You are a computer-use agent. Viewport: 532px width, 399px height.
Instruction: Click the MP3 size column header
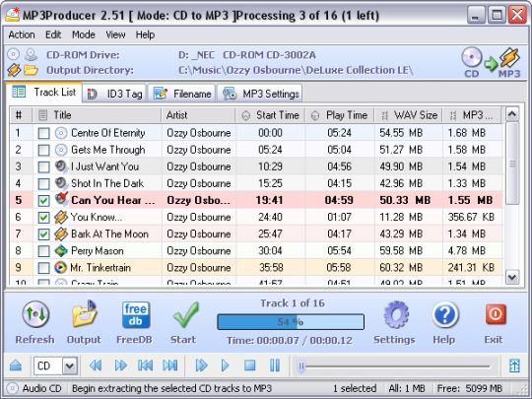click(472, 115)
